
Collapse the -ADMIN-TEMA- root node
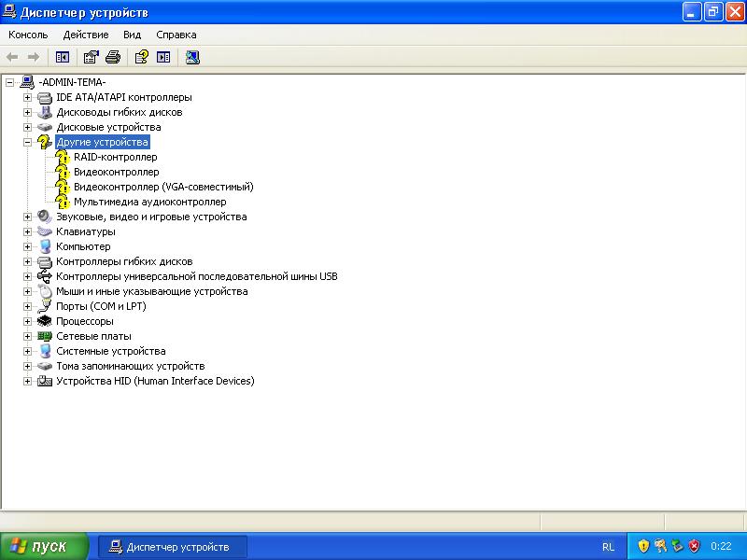click(10, 82)
